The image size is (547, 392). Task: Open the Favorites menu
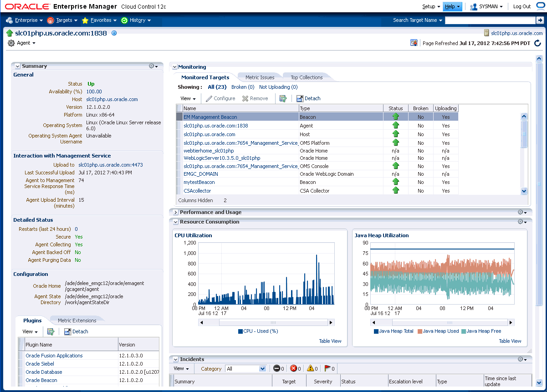(x=100, y=20)
